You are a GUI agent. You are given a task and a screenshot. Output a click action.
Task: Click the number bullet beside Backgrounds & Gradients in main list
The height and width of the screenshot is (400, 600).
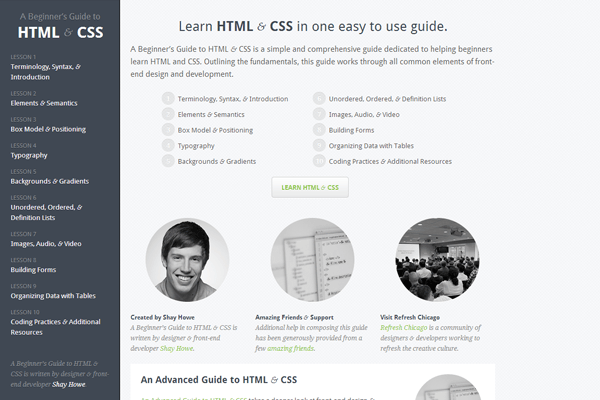167,161
